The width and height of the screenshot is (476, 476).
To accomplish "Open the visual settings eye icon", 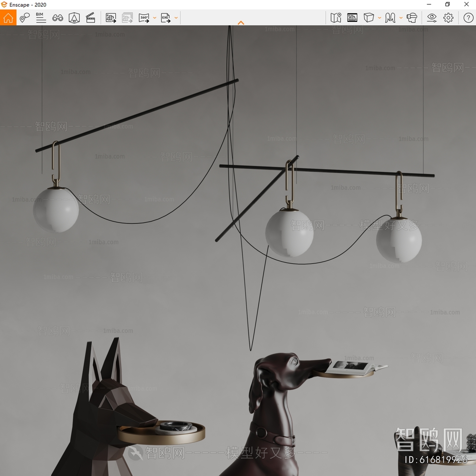I will [432, 18].
